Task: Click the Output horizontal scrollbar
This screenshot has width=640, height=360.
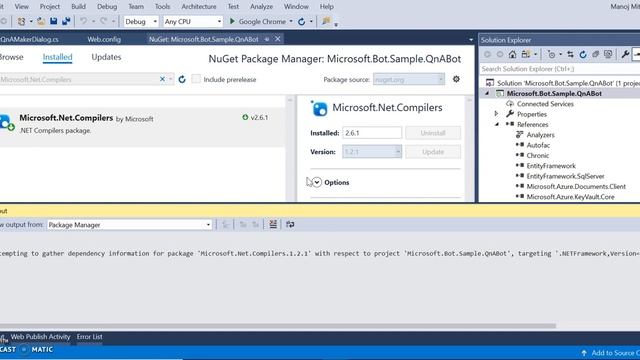Action: [x=278, y=326]
